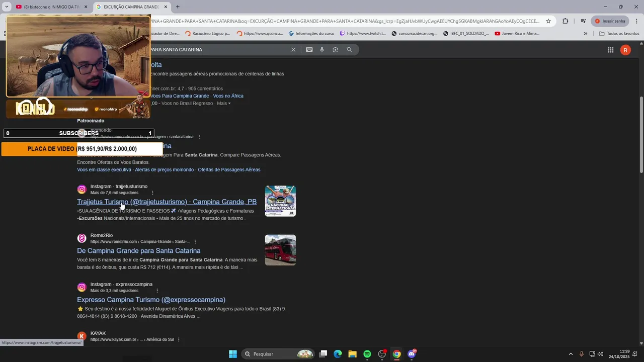
Task: Open more options for trajjetusturismo result
Action: tap(152, 193)
